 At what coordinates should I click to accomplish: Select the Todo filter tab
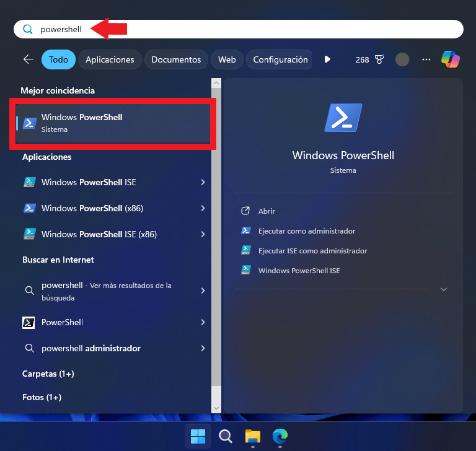pyautogui.click(x=58, y=59)
